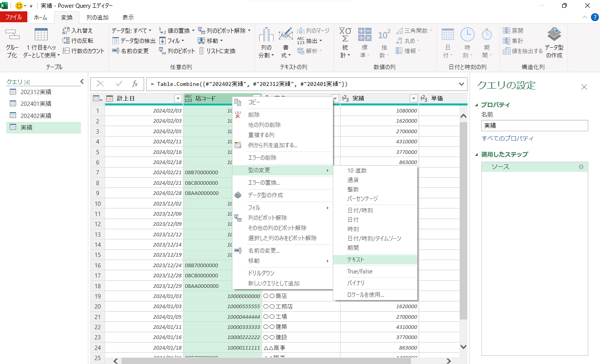Click vertical scrollbar down arrow
This screenshot has width=600, height=364.
[x=463, y=347]
